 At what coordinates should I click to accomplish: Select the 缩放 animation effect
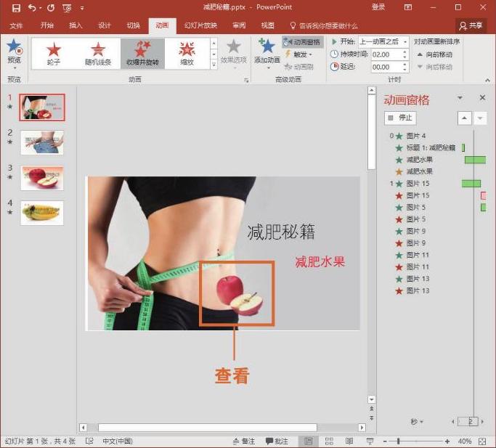point(187,54)
